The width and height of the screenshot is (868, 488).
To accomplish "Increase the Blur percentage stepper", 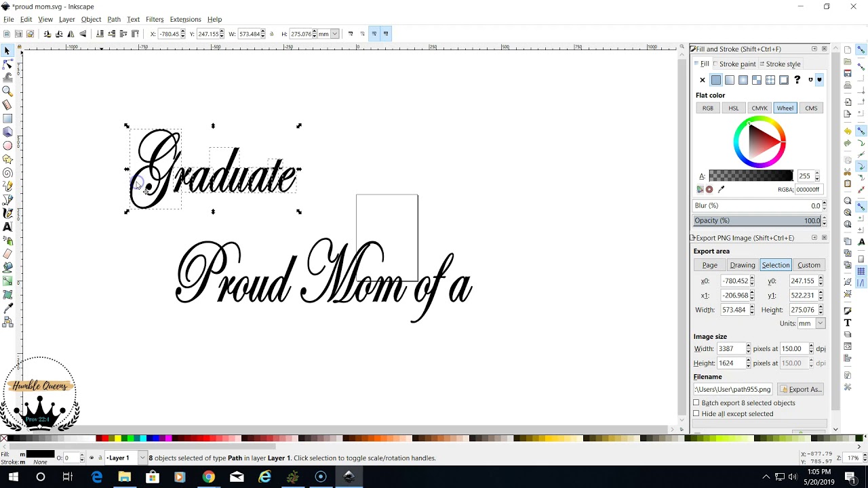I will pyautogui.click(x=825, y=204).
